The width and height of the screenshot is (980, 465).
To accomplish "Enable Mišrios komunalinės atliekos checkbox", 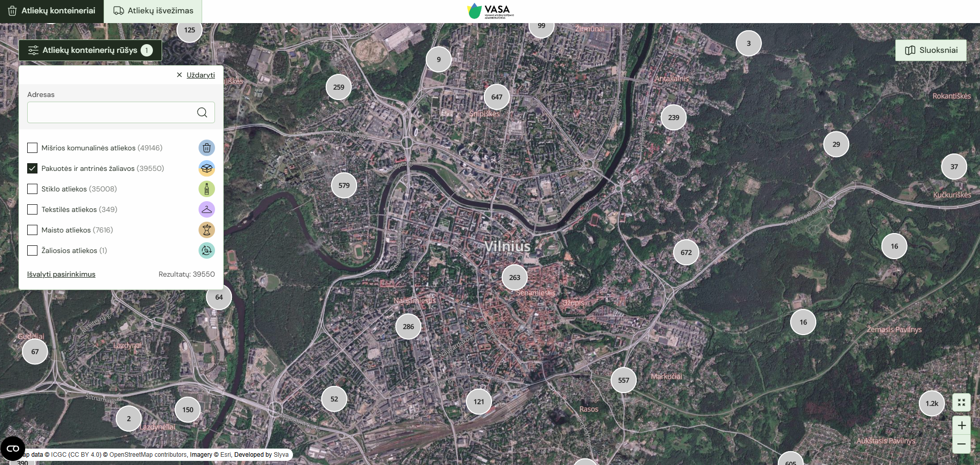I will pos(32,148).
